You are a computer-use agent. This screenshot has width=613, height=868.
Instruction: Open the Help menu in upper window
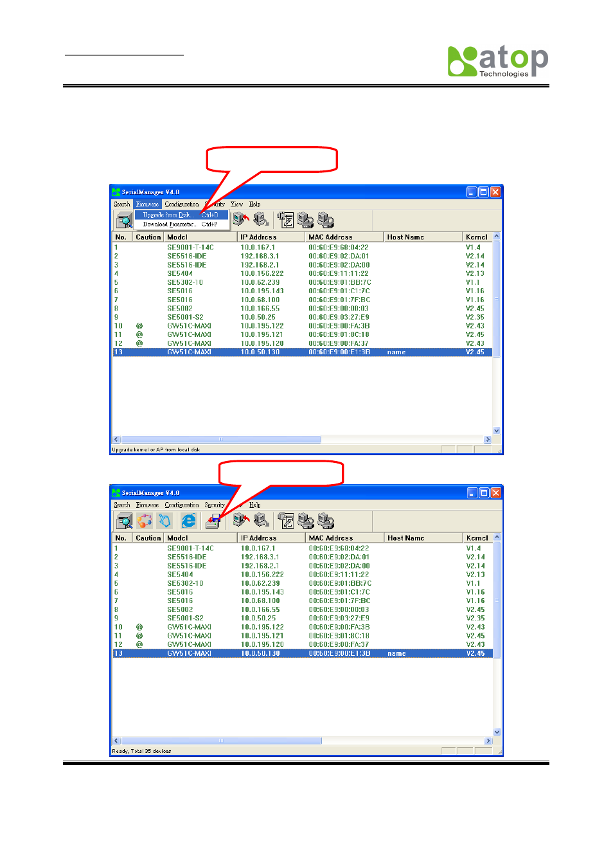pyautogui.click(x=255, y=204)
